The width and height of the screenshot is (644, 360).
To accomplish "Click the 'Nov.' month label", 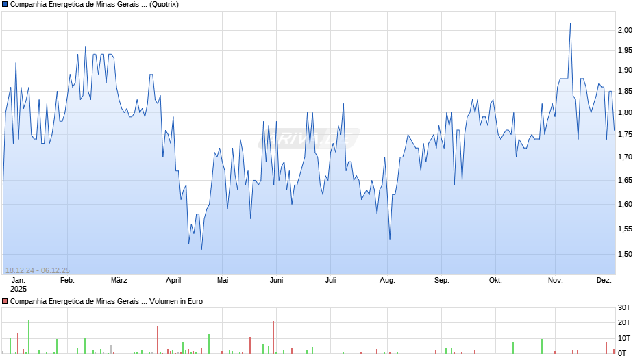I will 556,281.
